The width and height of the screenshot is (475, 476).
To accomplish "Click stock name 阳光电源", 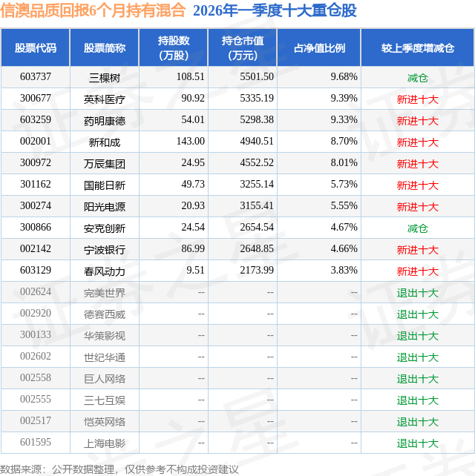I will tap(105, 207).
